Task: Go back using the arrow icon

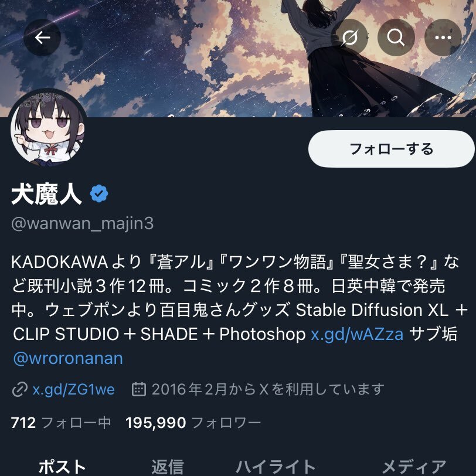Action: pyautogui.click(x=42, y=38)
